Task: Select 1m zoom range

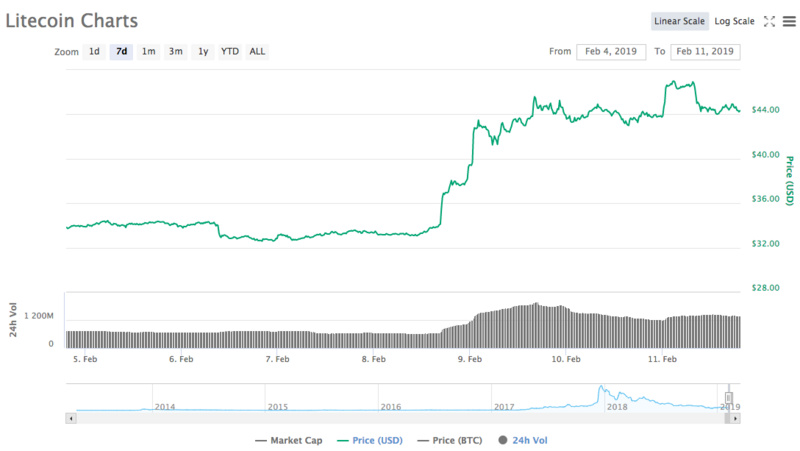Action: pyautogui.click(x=148, y=52)
